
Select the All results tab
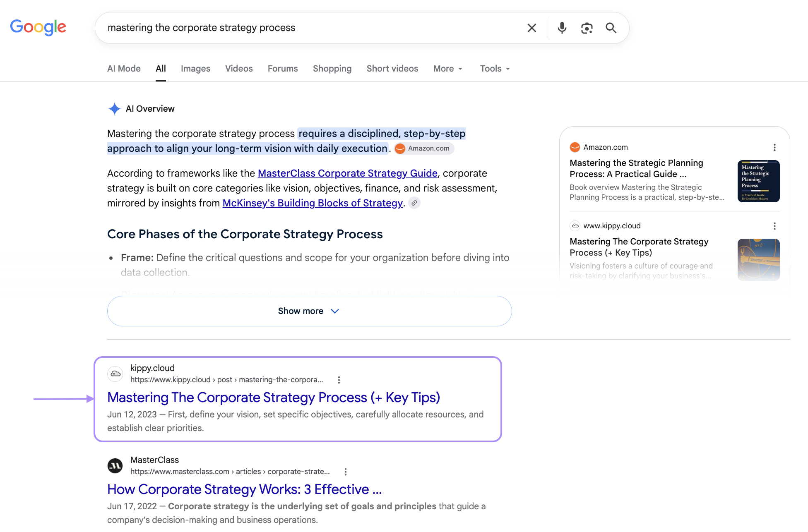(161, 69)
